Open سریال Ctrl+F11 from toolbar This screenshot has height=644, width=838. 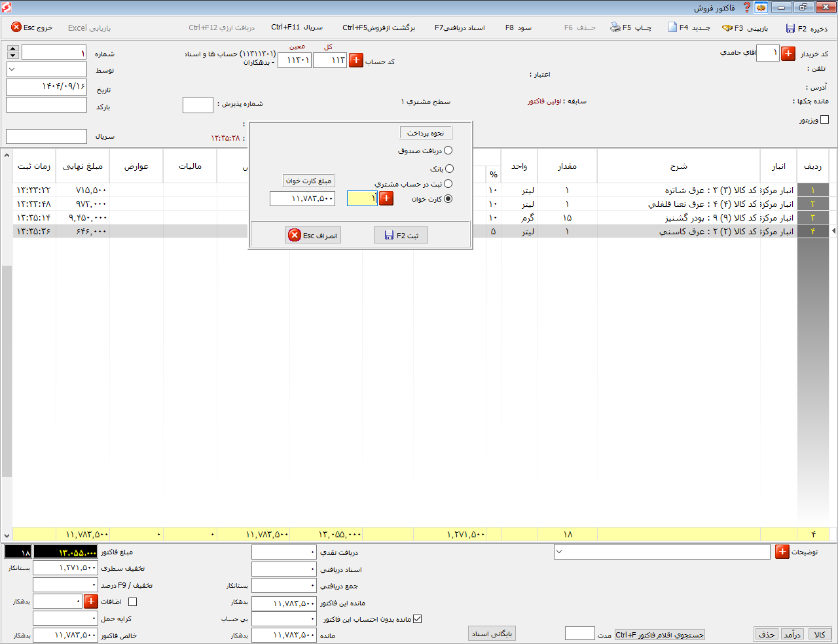(x=297, y=27)
